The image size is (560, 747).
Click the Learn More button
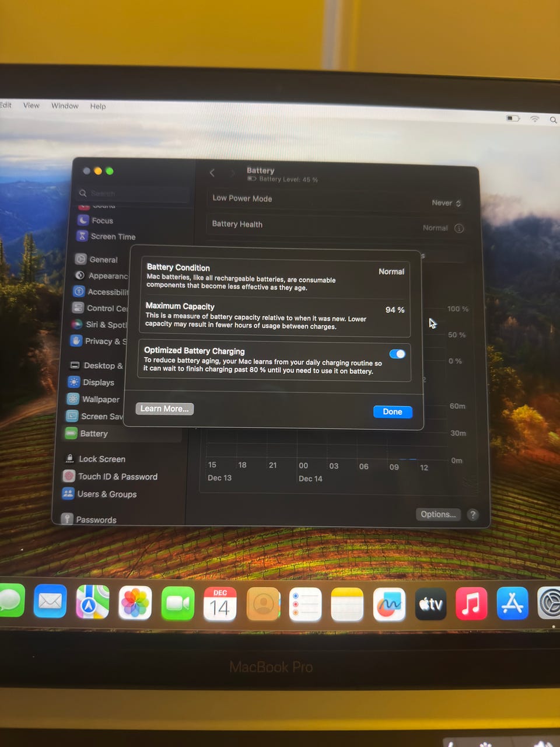164,409
